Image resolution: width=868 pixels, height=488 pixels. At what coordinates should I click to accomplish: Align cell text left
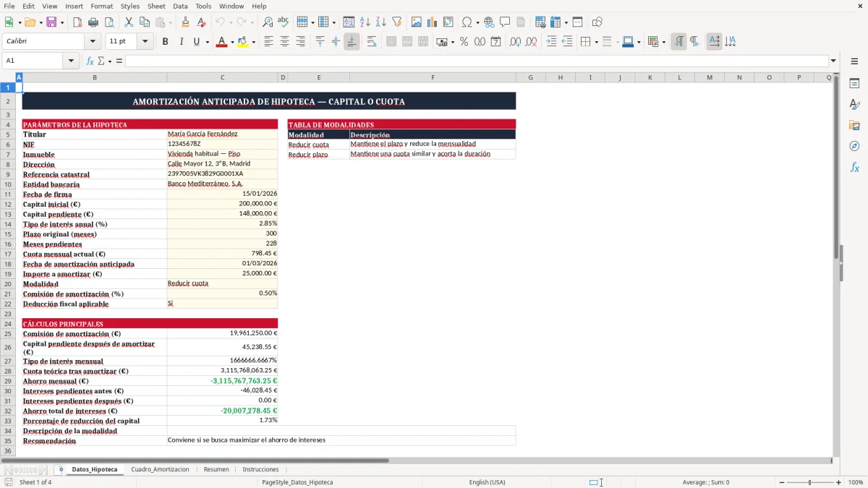(268, 42)
